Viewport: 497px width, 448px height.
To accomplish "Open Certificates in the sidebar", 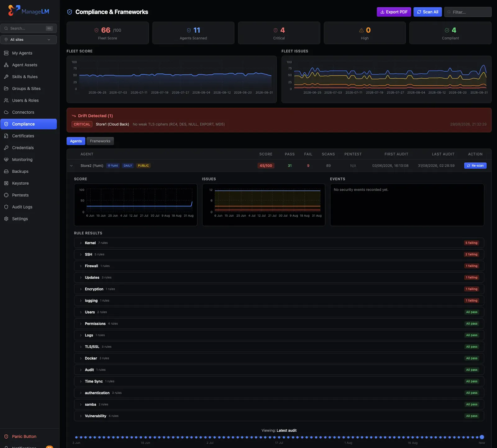I will [29, 136].
